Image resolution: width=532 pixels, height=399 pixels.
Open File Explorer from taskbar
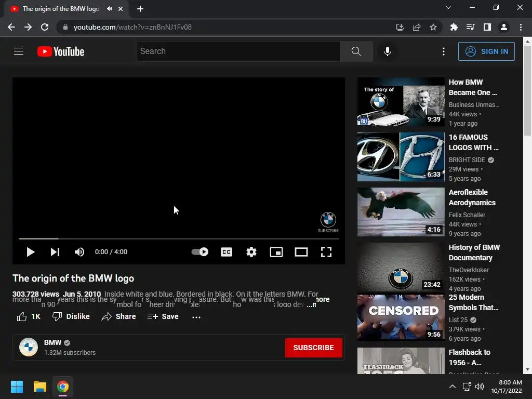click(39, 387)
